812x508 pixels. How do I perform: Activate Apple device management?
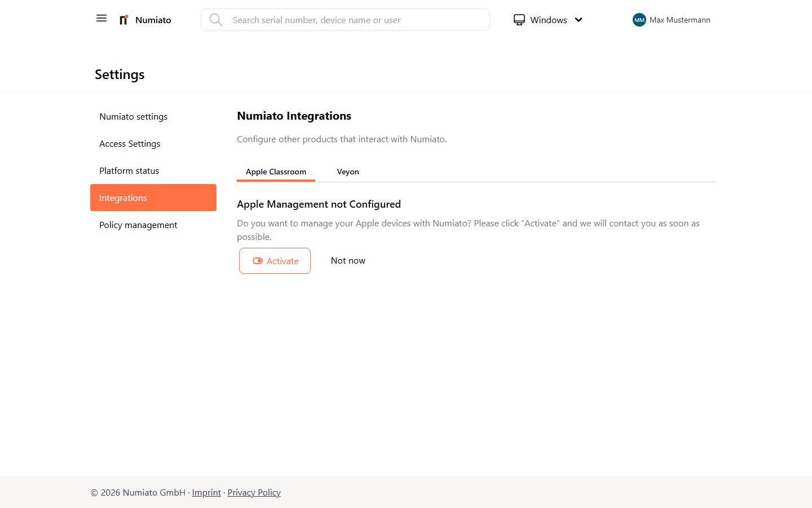pyautogui.click(x=275, y=261)
